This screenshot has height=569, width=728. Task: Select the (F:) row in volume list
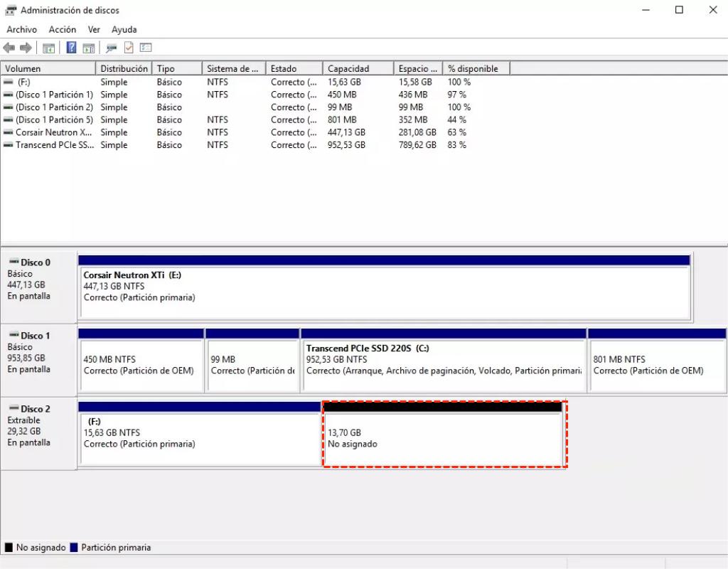click(x=255, y=82)
